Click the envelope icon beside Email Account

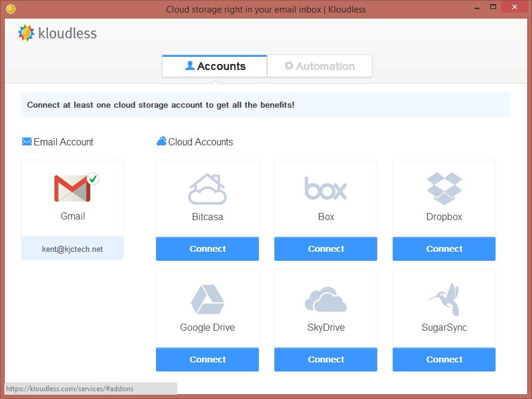[x=27, y=142]
